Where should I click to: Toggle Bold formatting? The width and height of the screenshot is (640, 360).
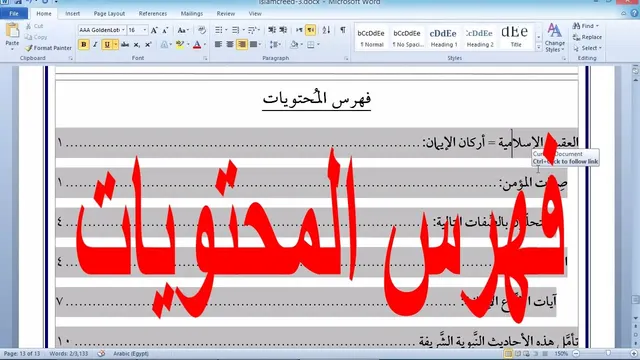[x=84, y=44]
